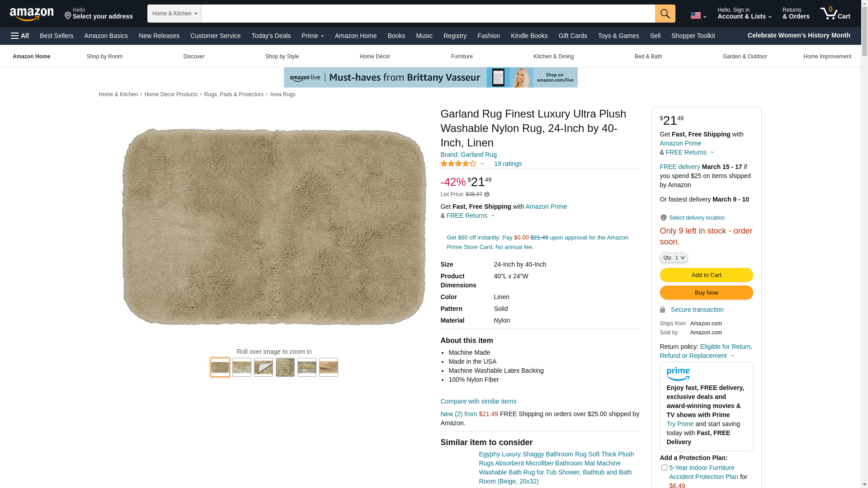Expand the Prime menu in the navigation bar
This screenshot has height=488, width=868.
coord(312,36)
